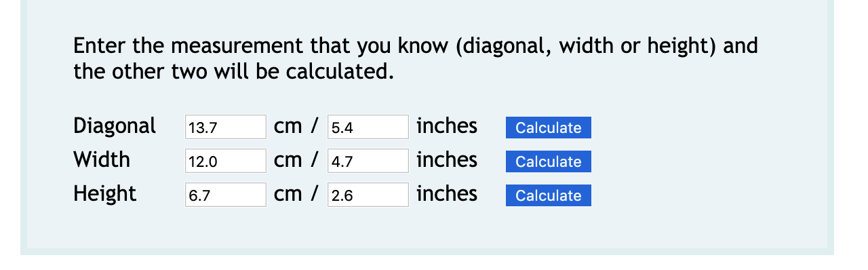The width and height of the screenshot is (868, 270).
Task: Click the 'inches' label in Diagonal row
Action: pyautogui.click(x=447, y=126)
